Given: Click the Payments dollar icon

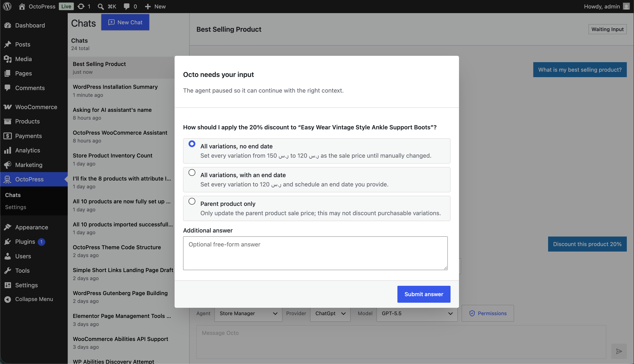Looking at the screenshot, I should (7, 136).
